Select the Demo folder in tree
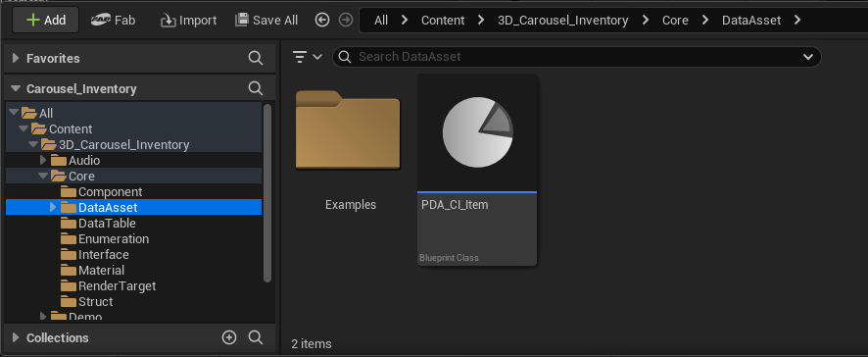This screenshot has height=357, width=868. pos(133,316)
